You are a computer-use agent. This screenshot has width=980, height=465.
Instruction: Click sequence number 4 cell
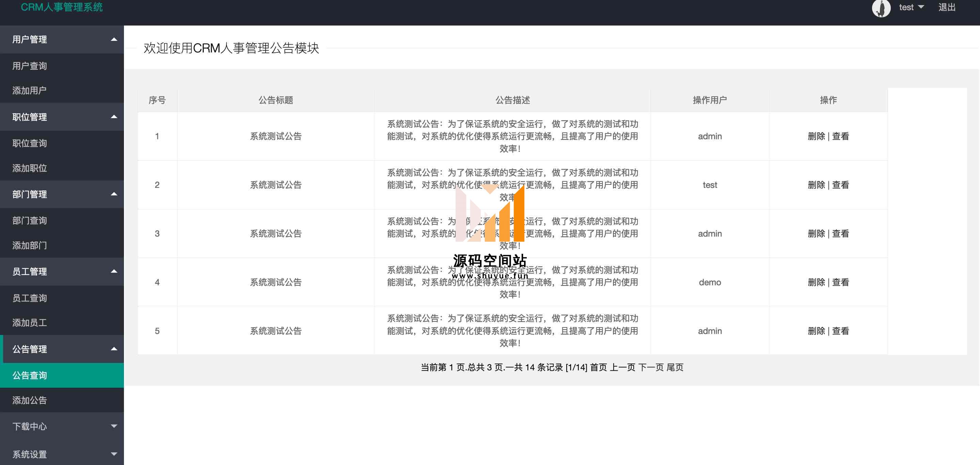[x=157, y=282]
